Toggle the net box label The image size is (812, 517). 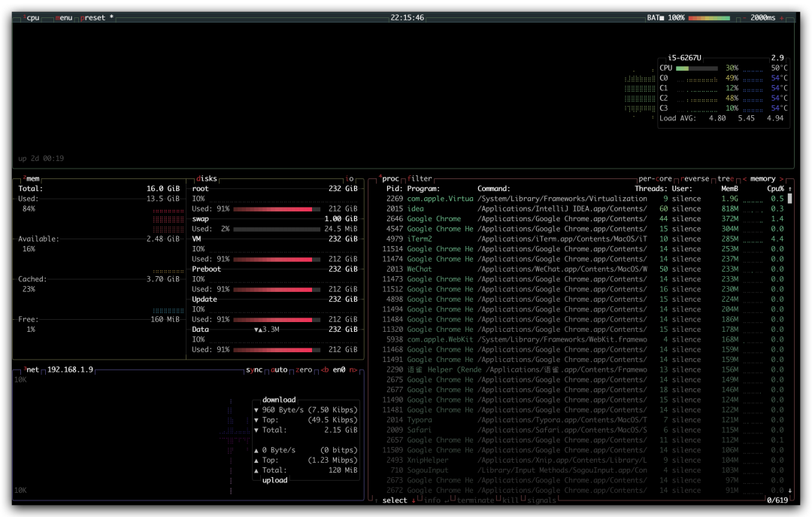point(31,370)
